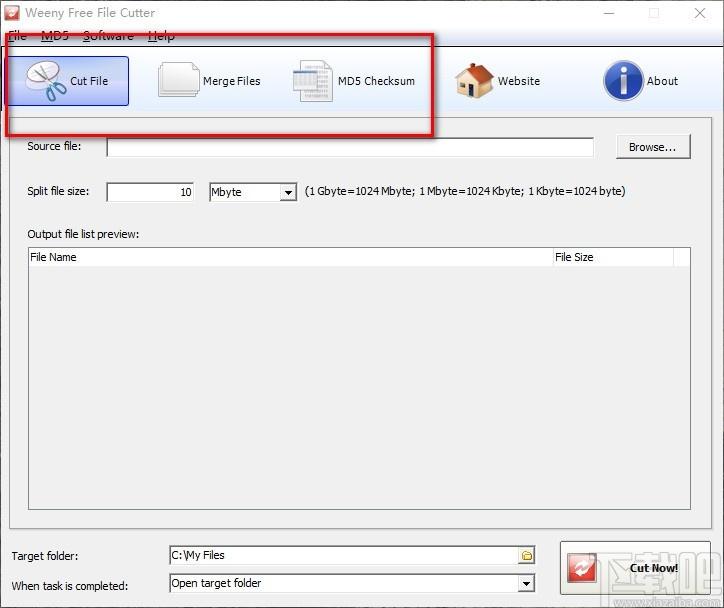The height and width of the screenshot is (608, 724).
Task: Click the Weeny app title bar icon
Action: [12, 12]
